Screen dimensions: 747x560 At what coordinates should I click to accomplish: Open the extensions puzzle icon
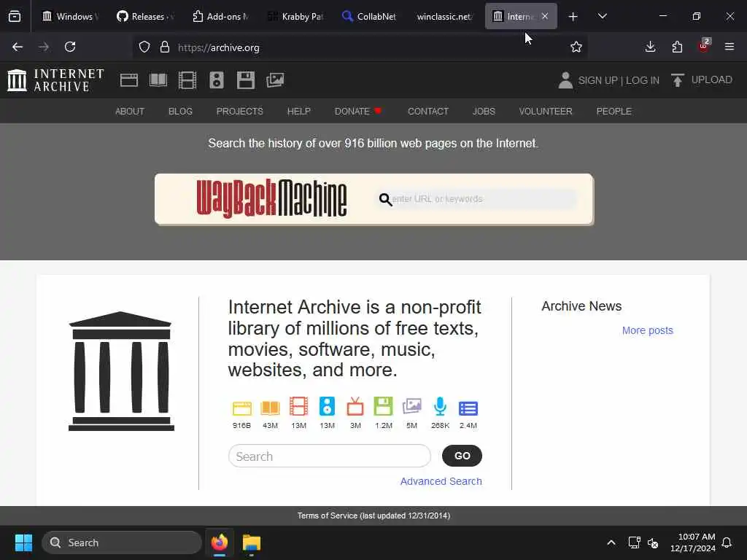677,47
